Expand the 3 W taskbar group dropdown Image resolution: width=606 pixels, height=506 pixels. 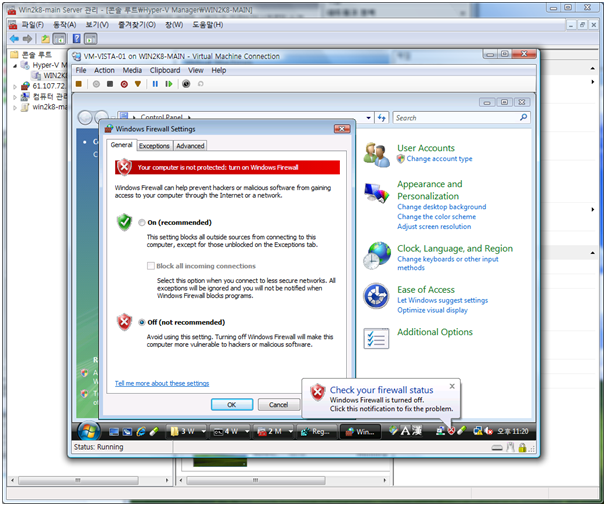point(203,431)
